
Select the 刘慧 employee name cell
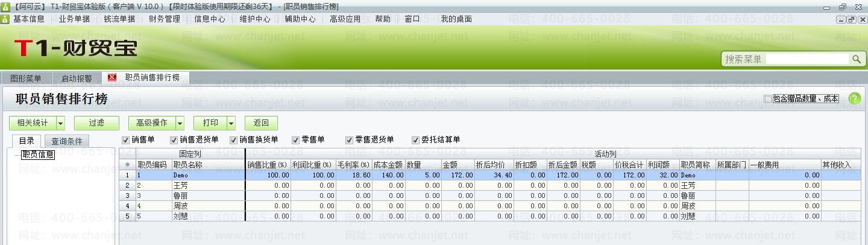[x=208, y=216]
